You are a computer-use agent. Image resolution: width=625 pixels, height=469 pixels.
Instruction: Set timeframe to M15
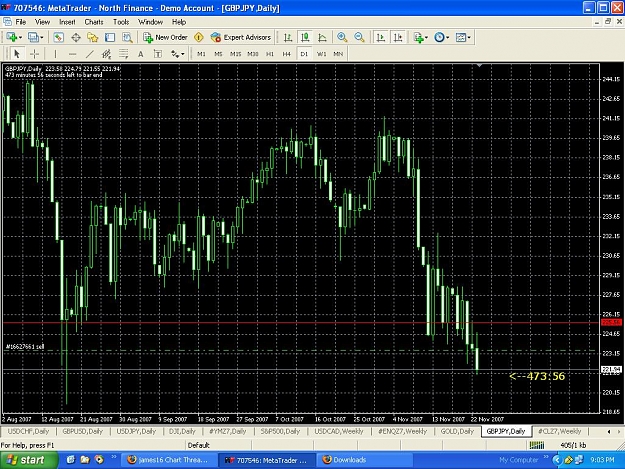pyautogui.click(x=235, y=54)
